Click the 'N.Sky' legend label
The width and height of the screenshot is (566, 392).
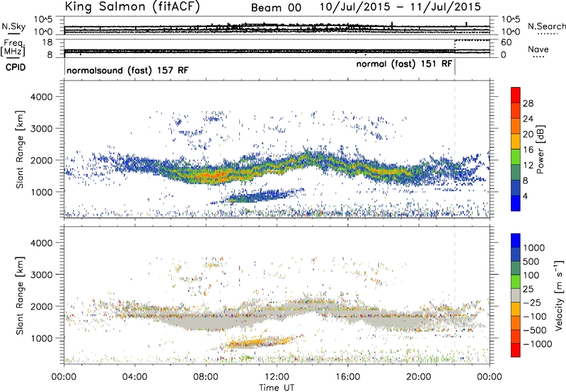[13, 26]
